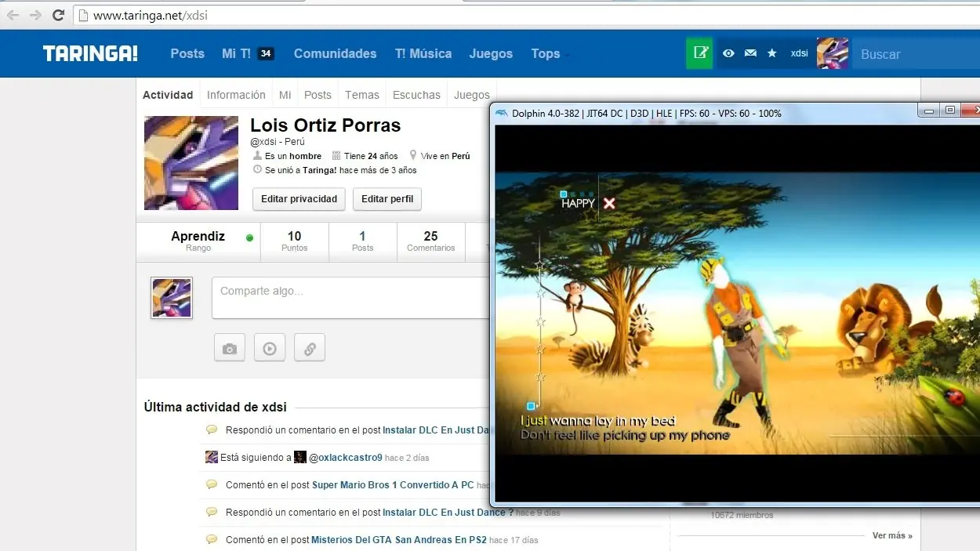Open the 1 Posts counter link
The width and height of the screenshot is (980, 551).
tap(362, 241)
